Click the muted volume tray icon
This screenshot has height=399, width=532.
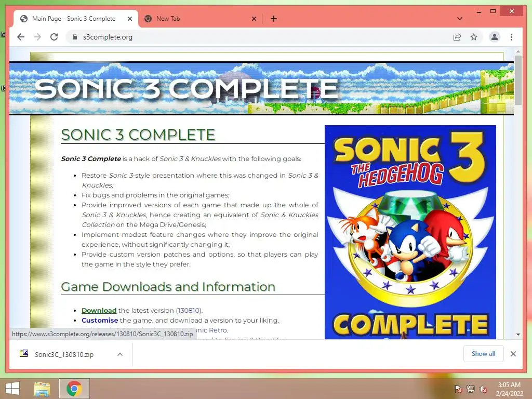tap(483, 389)
